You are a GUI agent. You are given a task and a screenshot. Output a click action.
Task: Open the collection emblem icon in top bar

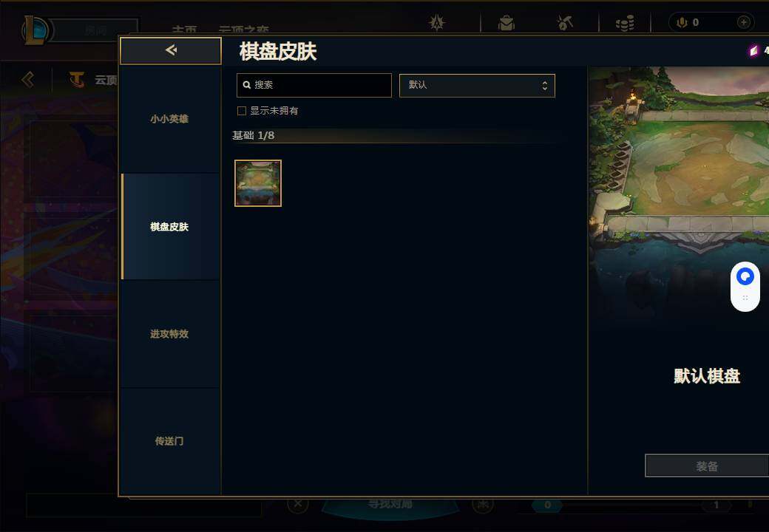[436, 22]
